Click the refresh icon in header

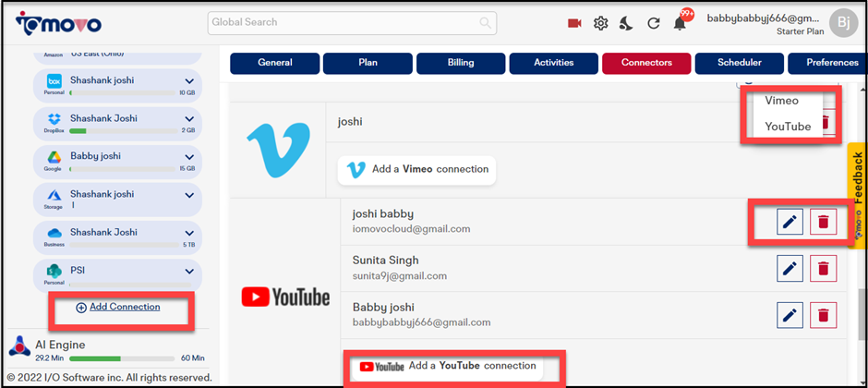(654, 23)
